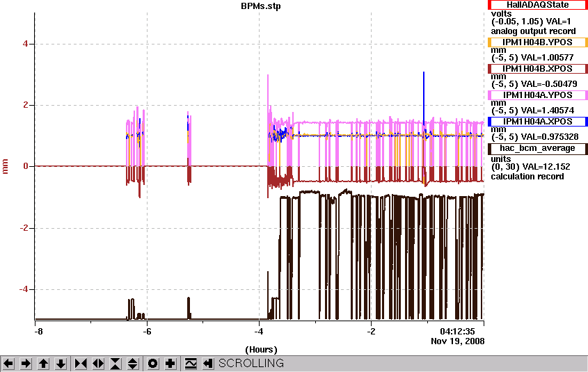
Task: Click the BPMs.stp plot title
Action: coord(261,6)
